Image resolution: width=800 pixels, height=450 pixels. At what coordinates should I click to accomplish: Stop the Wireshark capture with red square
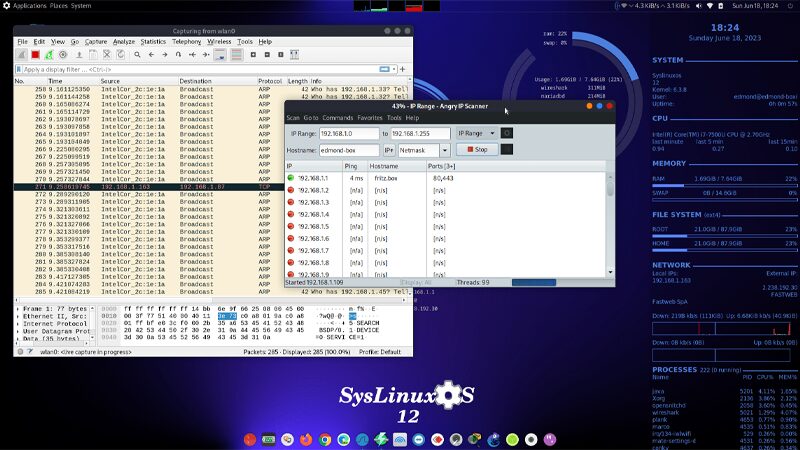point(35,55)
